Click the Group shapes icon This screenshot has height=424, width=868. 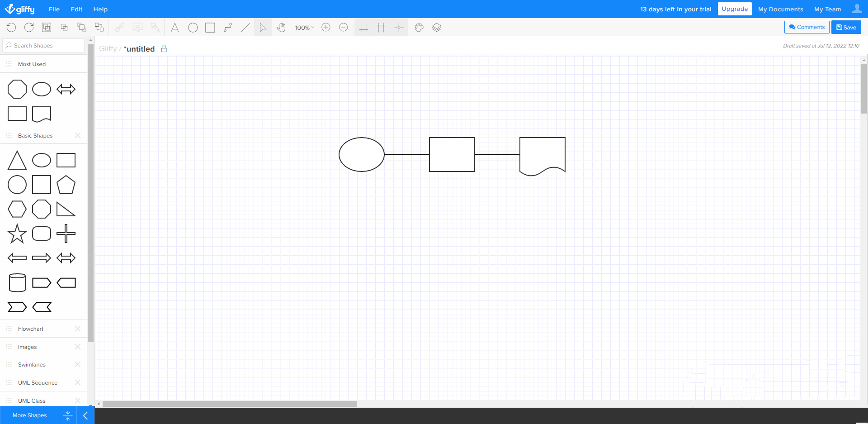[47, 28]
